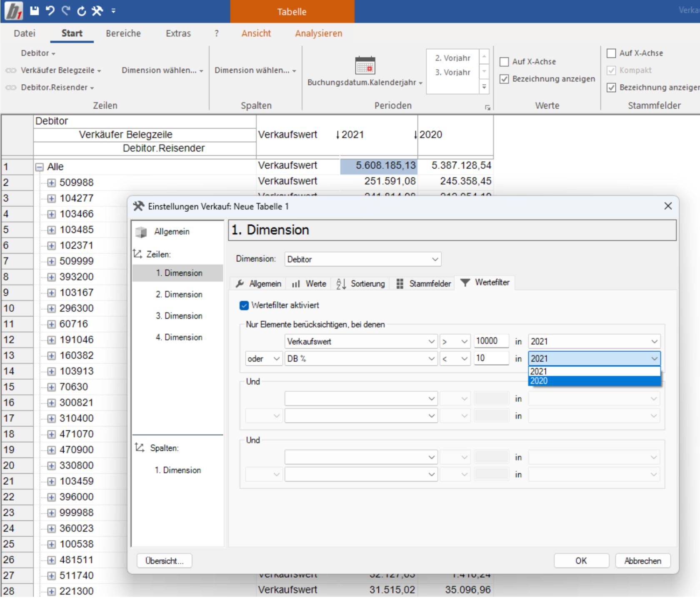Image resolution: width=700 pixels, height=598 pixels.
Task: Open the DB % filter dropdown
Action: (x=361, y=358)
